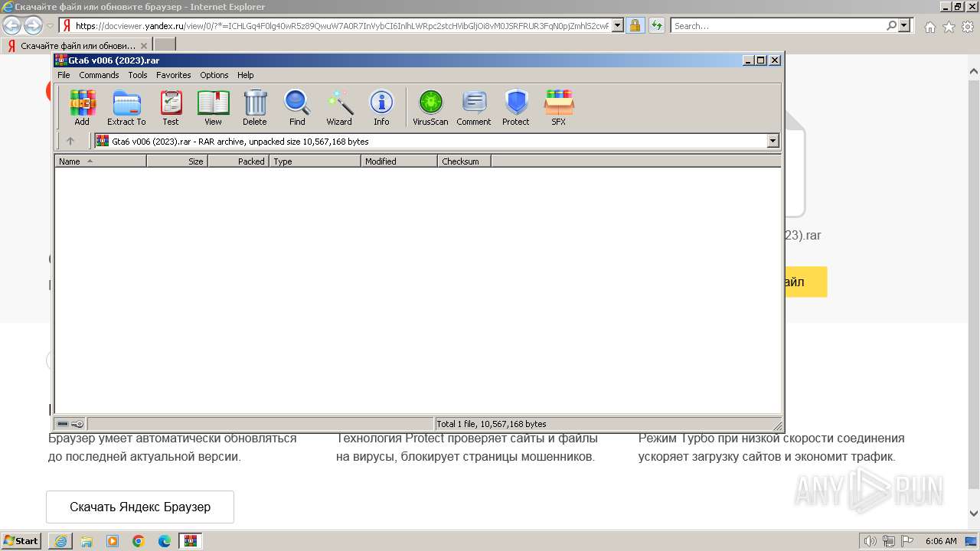
Task: Run the Test archive tool
Action: point(171,107)
